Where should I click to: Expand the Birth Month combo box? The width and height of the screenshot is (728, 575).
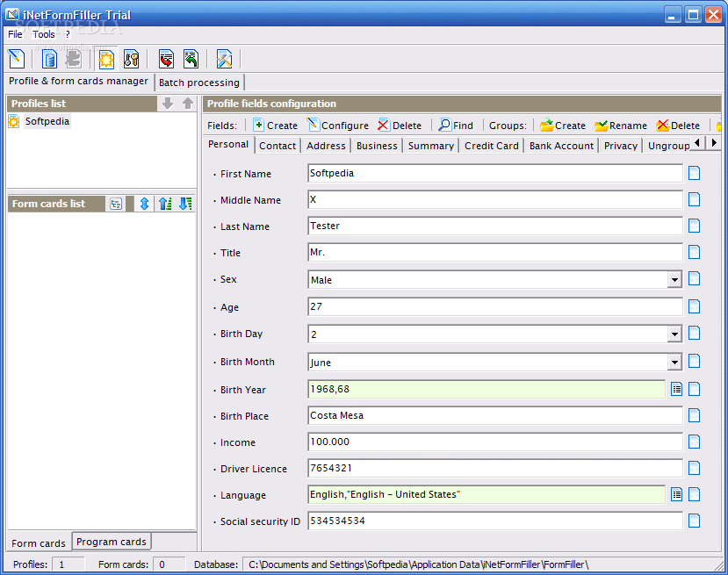pyautogui.click(x=674, y=363)
